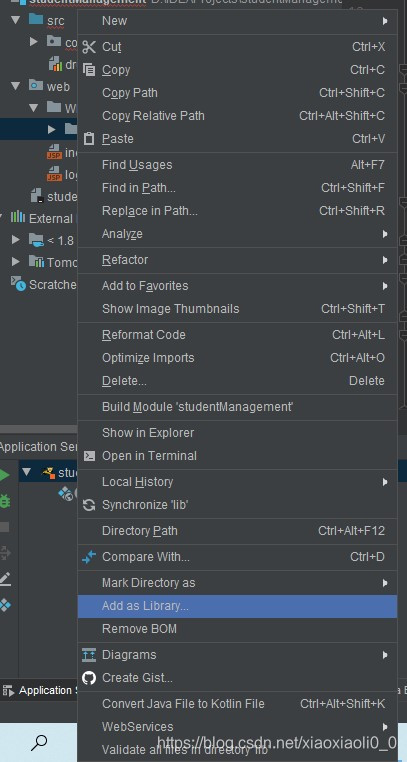Click the Synchronize 'lib' refresh icon

89,505
